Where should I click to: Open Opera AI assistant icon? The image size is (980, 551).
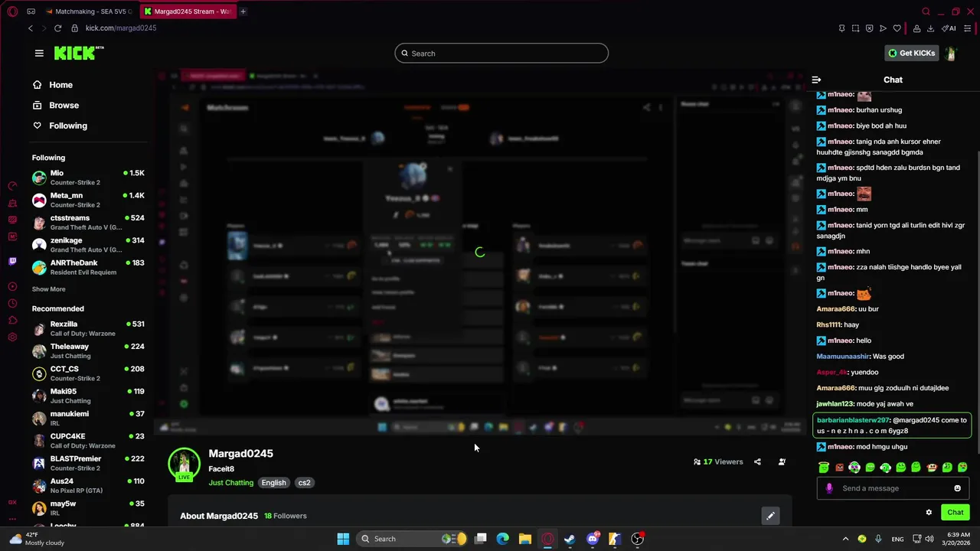point(949,28)
